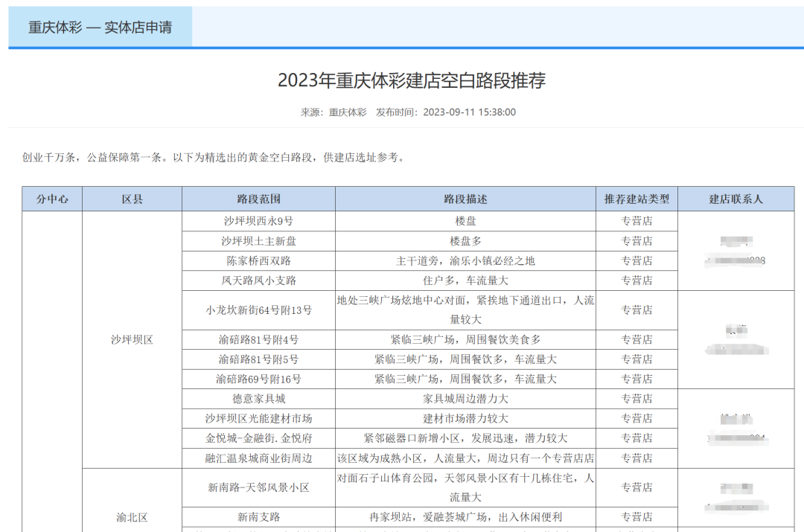This screenshot has height=532, width=804.
Task: Click the 区县 column header
Action: 132,199
